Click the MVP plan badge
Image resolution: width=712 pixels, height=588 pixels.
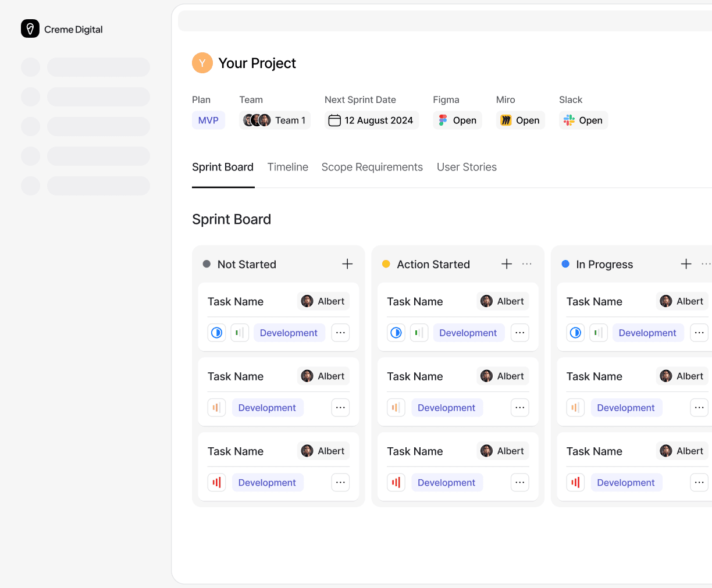208,120
